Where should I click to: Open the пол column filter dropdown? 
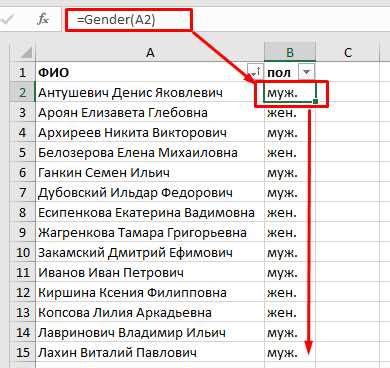[x=307, y=72]
